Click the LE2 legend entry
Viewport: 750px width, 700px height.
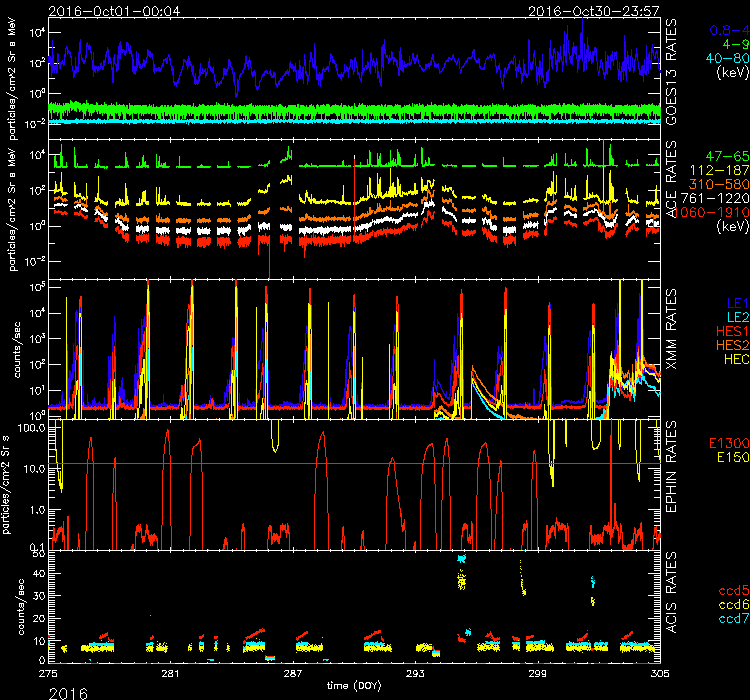click(x=738, y=317)
